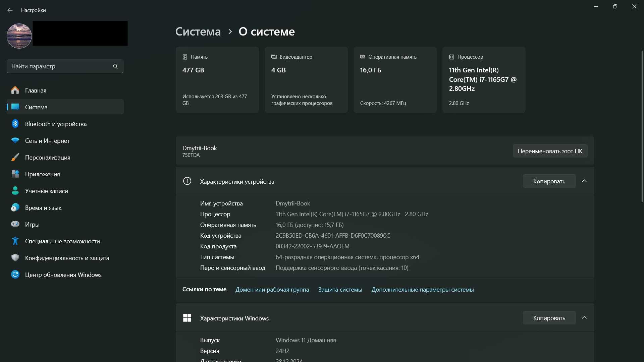Screen dimensions: 644x362
Task: Open the 'Защита системы' link
Action: 340,290
